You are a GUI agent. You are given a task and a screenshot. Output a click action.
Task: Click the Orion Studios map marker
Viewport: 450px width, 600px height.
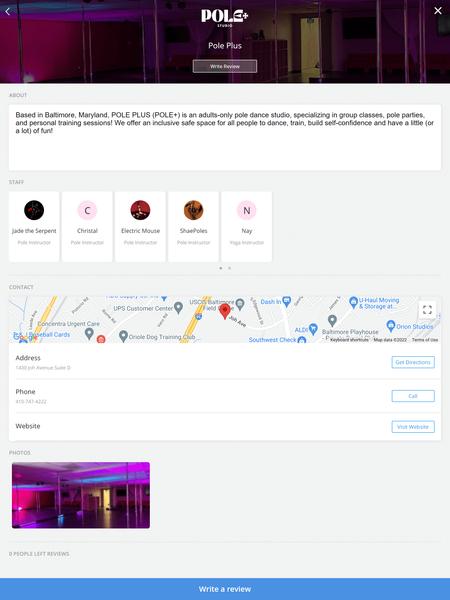click(391, 326)
